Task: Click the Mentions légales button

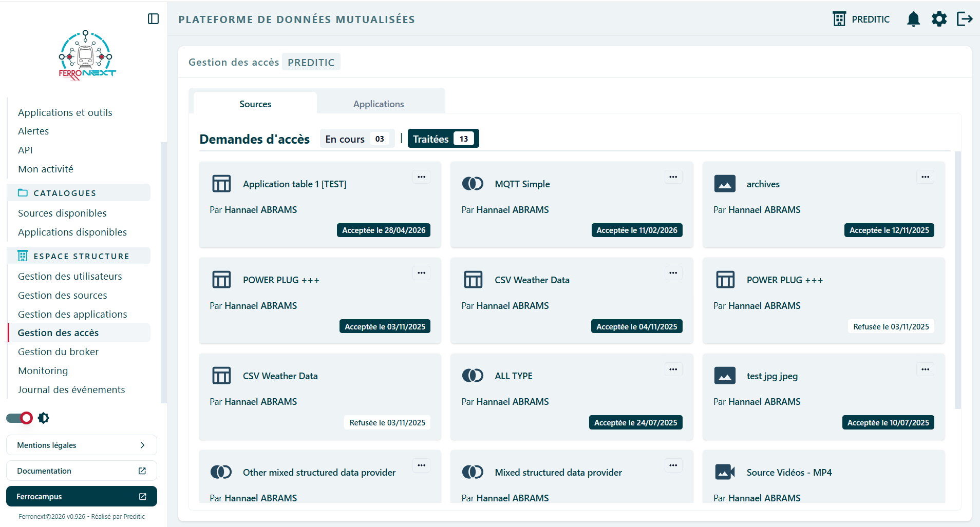Action: 82,445
